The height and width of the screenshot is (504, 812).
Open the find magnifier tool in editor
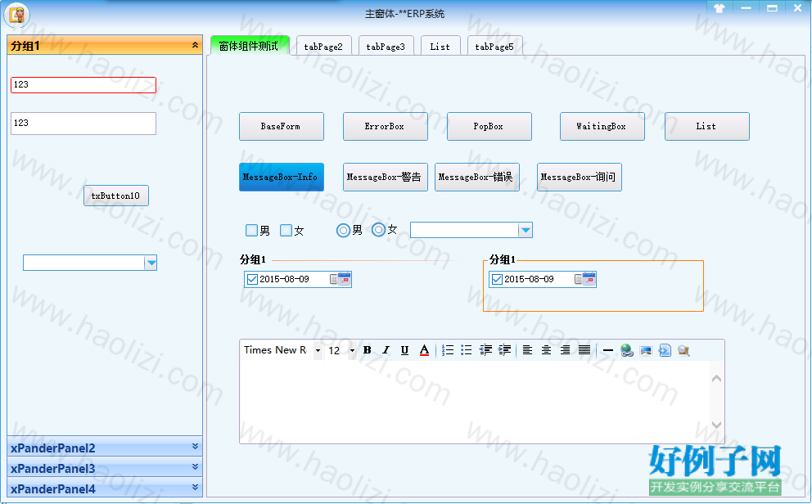pos(683,350)
